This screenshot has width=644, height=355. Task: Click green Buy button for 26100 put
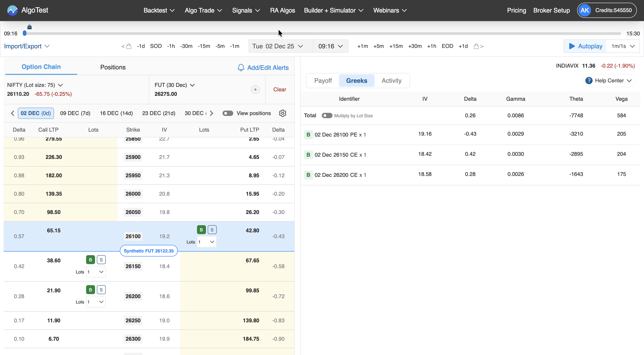click(x=201, y=230)
